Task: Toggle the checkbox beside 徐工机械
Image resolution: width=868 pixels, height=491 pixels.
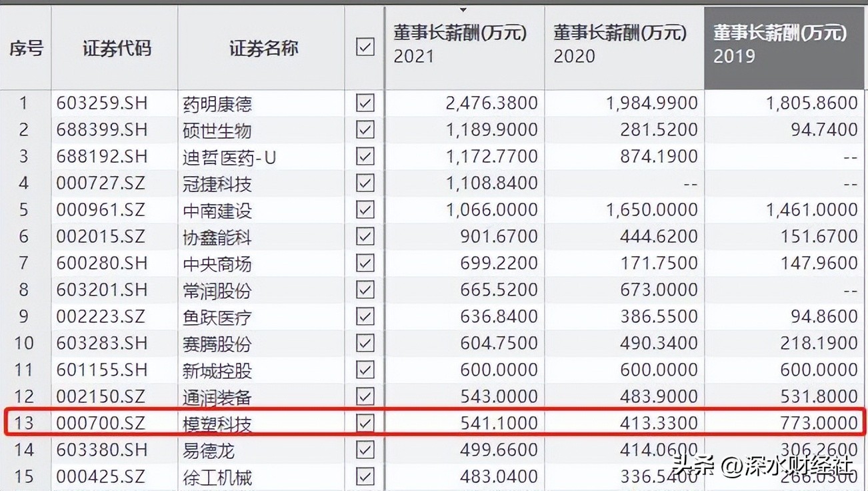Action: (x=365, y=477)
